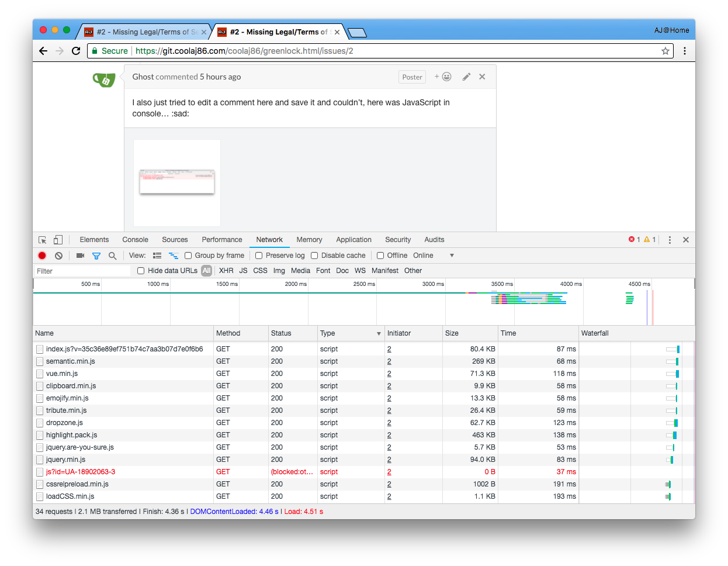Open a new browser tab
The height and width of the screenshot is (566, 728).
click(x=357, y=32)
